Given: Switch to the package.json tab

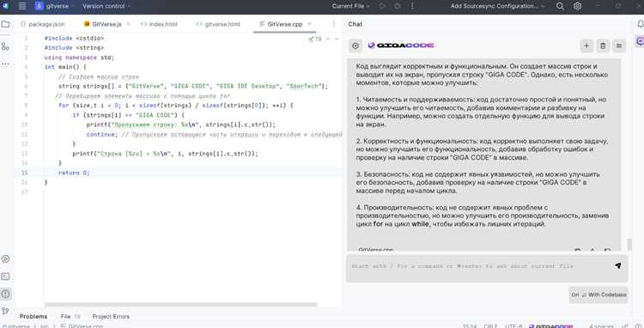Looking at the screenshot, I should click(x=43, y=24).
